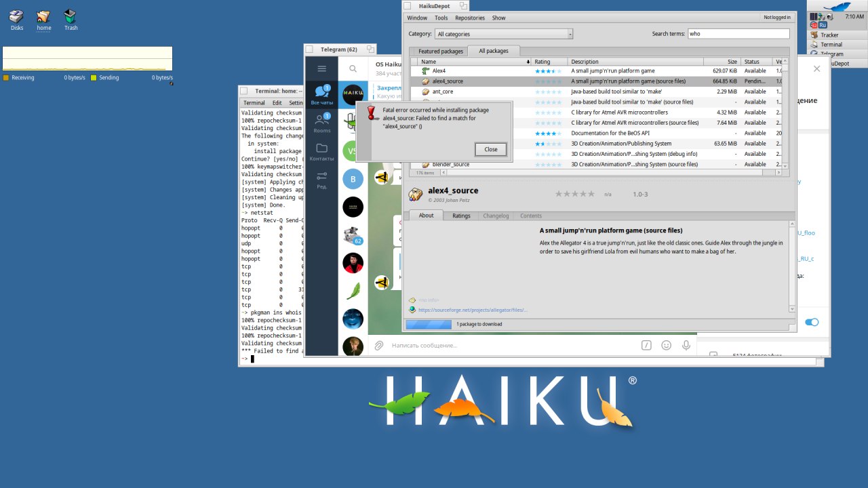
Task: Sort packages by Size column header
Action: (x=722, y=62)
